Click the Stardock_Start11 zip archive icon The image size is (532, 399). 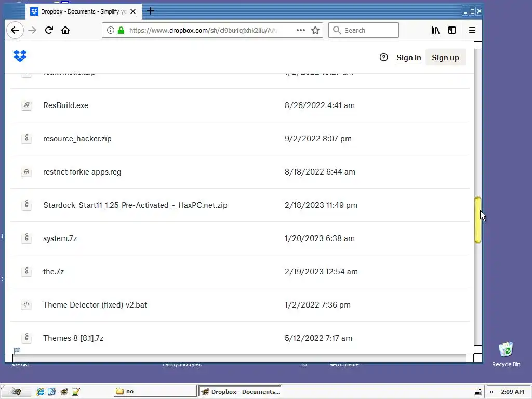(26, 205)
